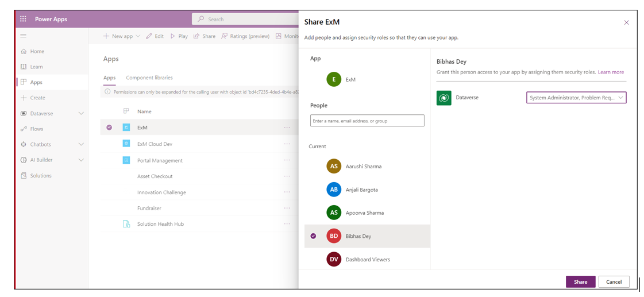Screen dimensions: 644x297
Task: Click the purple Share button
Action: coord(580,282)
